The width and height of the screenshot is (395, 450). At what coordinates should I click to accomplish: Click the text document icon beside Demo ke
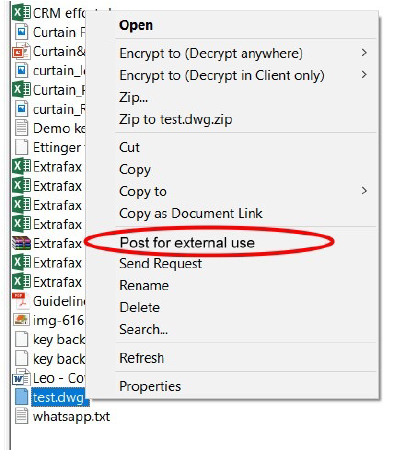[22, 128]
